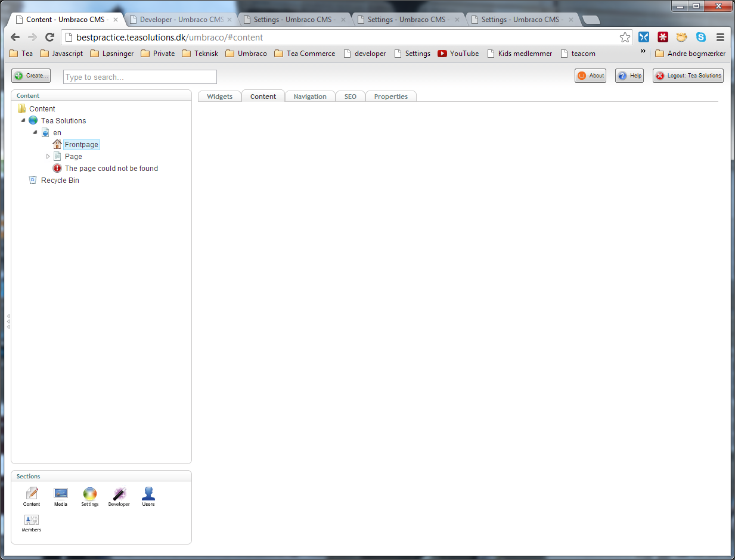Select the Page label in tree
Screen dimensions: 735x560
point(73,157)
